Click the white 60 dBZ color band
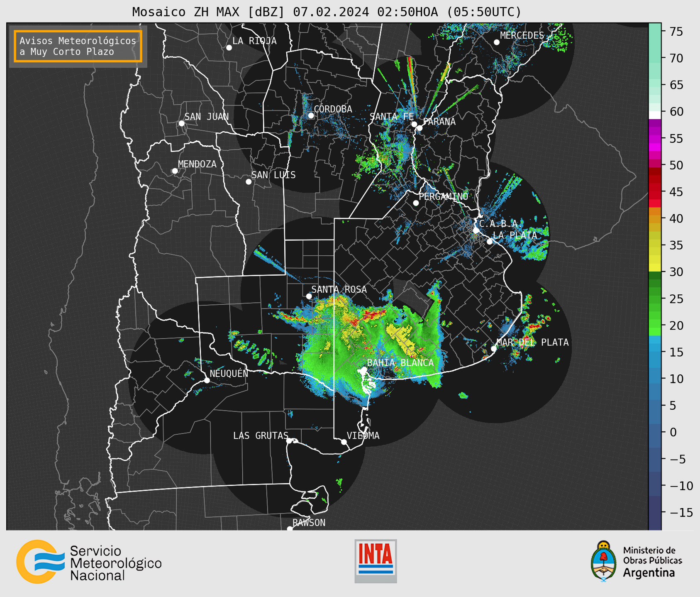700x597 pixels. tap(655, 115)
